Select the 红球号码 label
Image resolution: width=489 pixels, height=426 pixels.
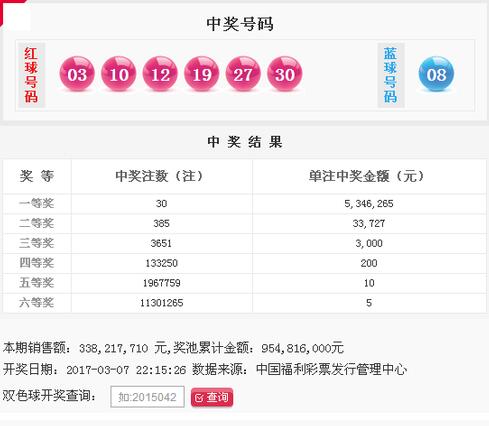tap(31, 75)
